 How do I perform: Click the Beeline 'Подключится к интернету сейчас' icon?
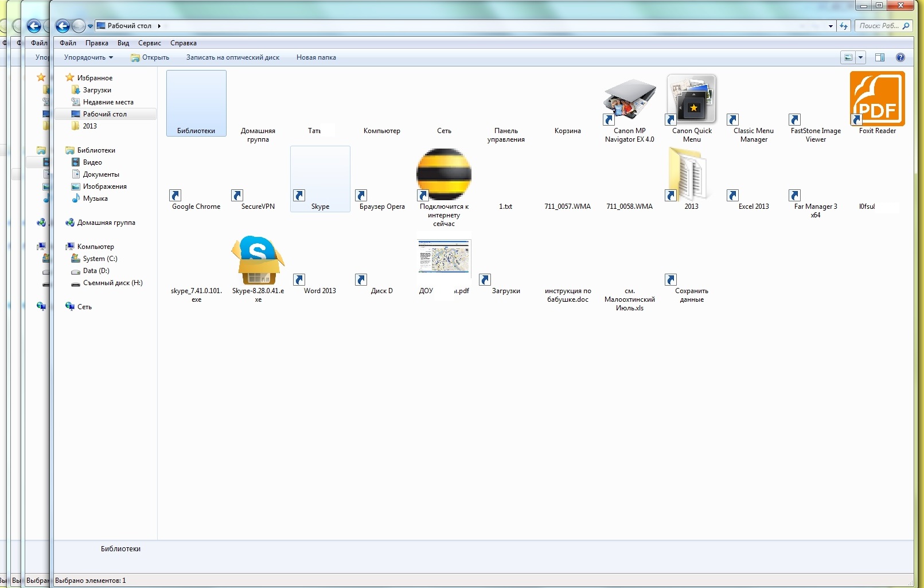[x=443, y=174]
